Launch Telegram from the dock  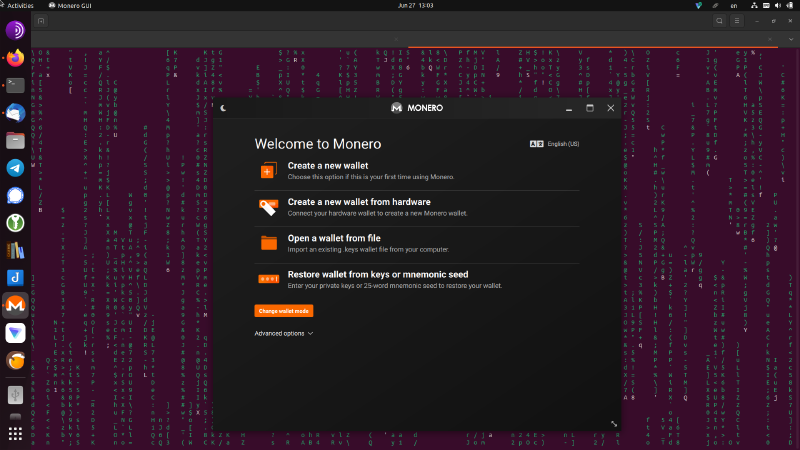click(15, 168)
